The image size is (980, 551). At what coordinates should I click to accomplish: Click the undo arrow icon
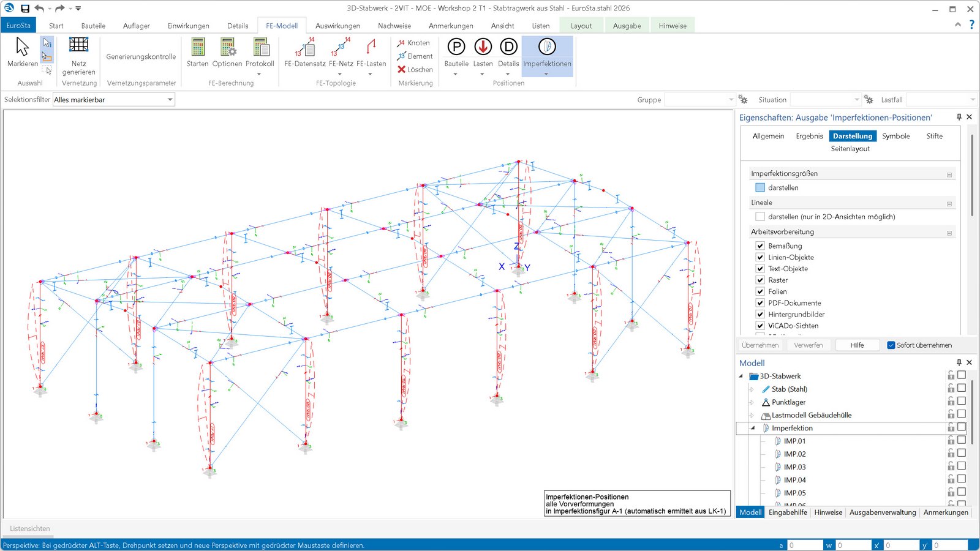(x=39, y=9)
